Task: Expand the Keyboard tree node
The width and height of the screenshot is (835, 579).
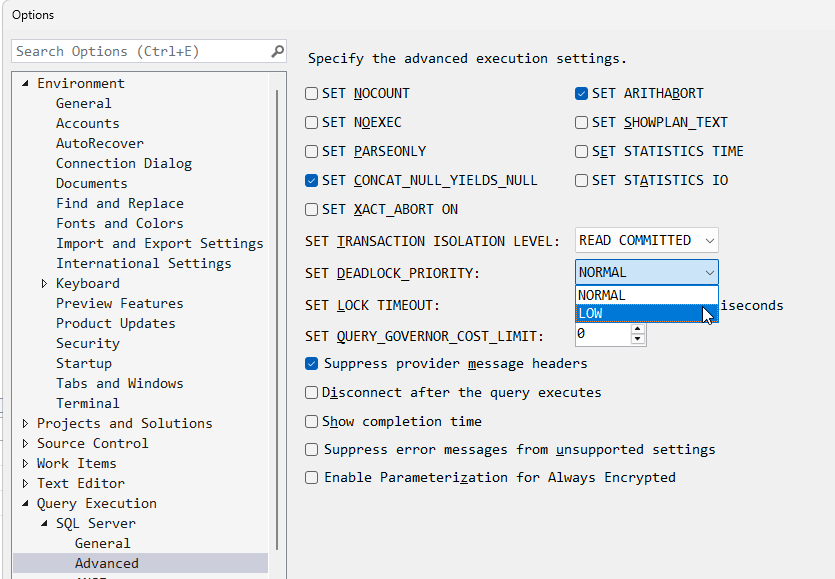Action: coord(45,284)
